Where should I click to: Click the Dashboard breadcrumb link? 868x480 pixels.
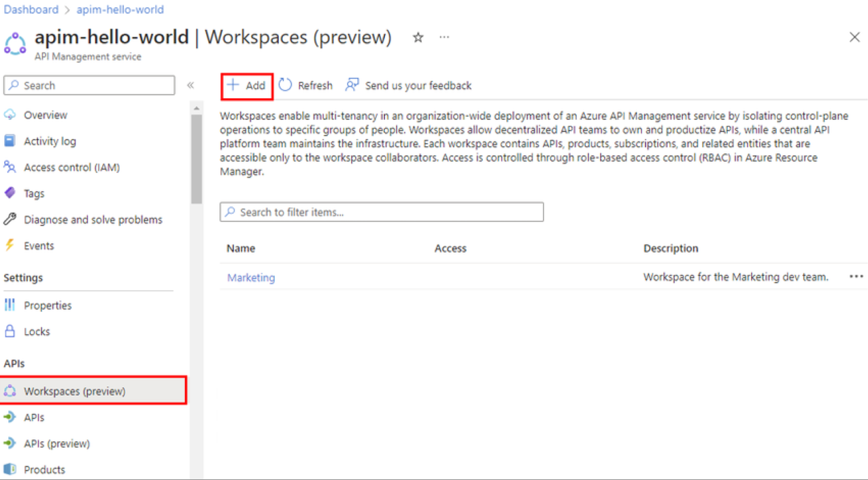pos(31,10)
